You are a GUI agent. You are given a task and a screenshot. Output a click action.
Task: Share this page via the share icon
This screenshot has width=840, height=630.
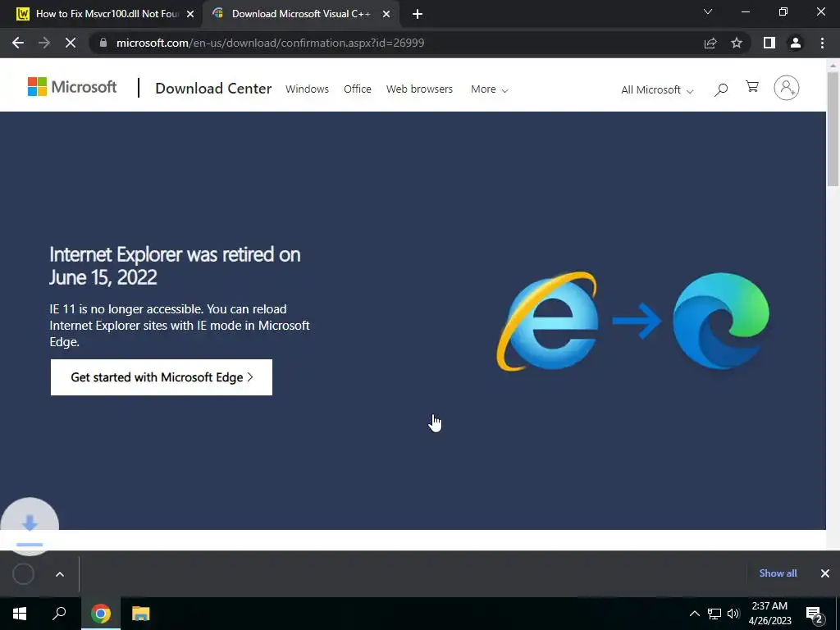(710, 43)
